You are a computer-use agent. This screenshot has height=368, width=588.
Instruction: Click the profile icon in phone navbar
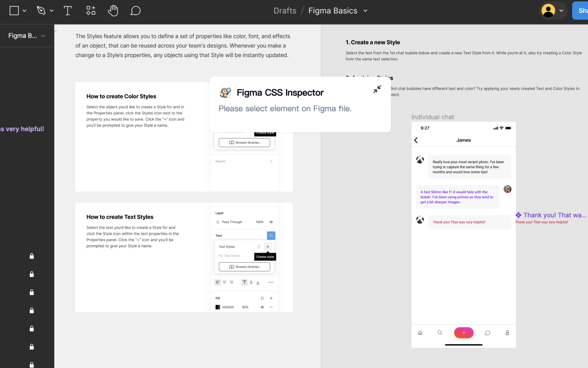507,333
